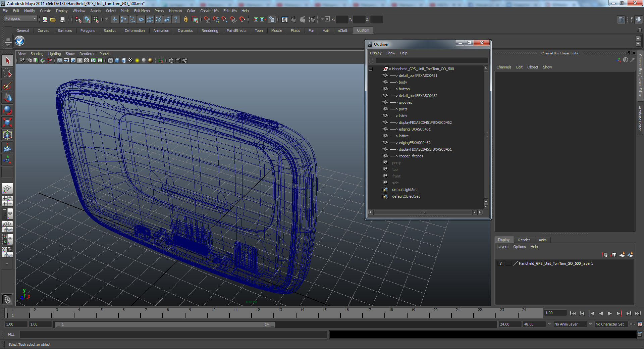Open the Create UVs menu
Screen dimensions: 644x349
click(x=209, y=11)
